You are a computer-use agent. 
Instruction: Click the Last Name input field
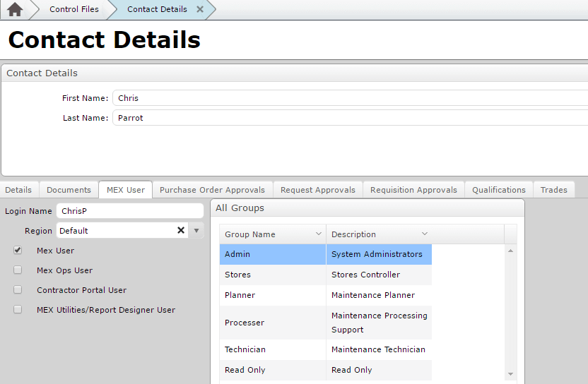[x=351, y=118]
